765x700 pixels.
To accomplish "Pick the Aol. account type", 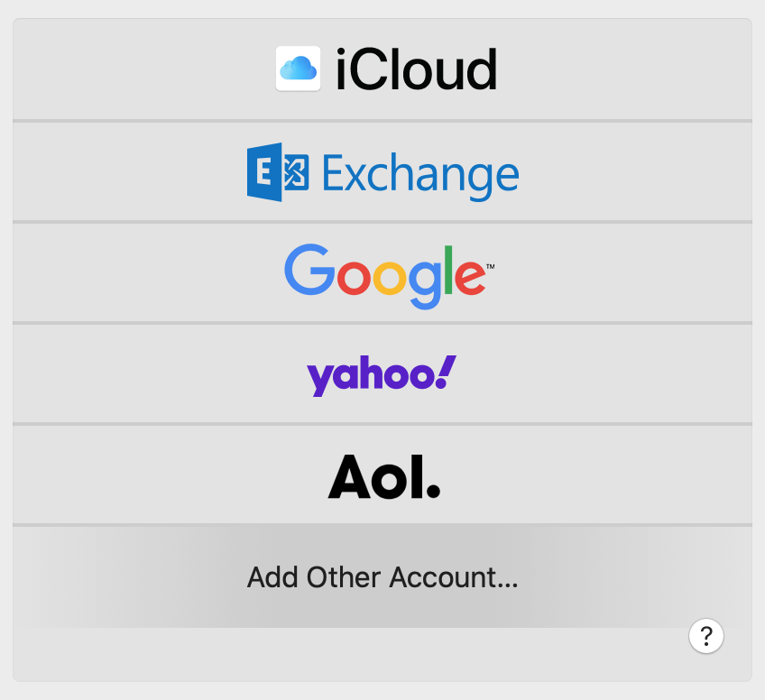I will pyautogui.click(x=382, y=475).
